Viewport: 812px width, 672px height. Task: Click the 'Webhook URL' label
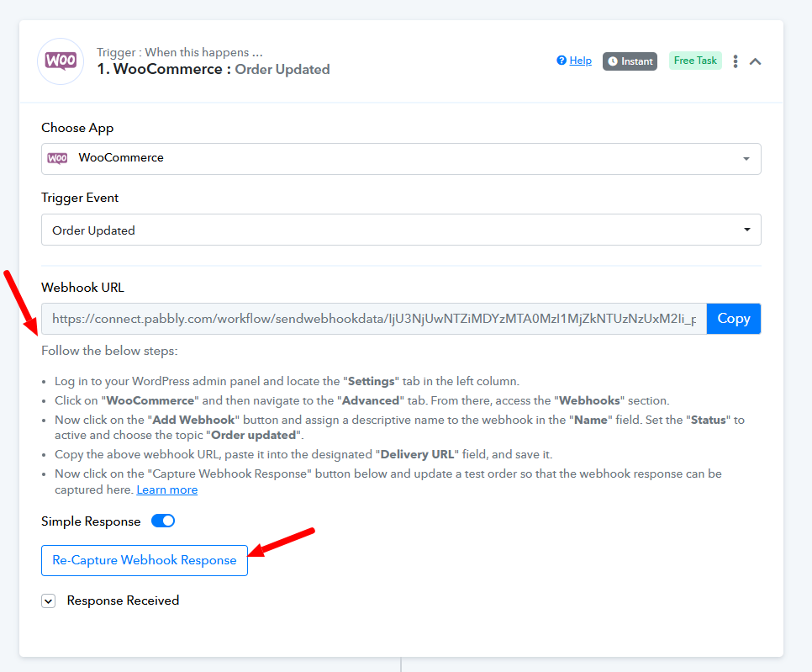83,288
